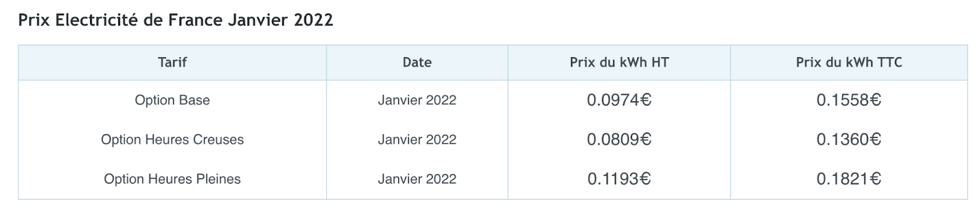This screenshot has width=980, height=222.
Task: Select the Tarif column header
Action: click(172, 62)
